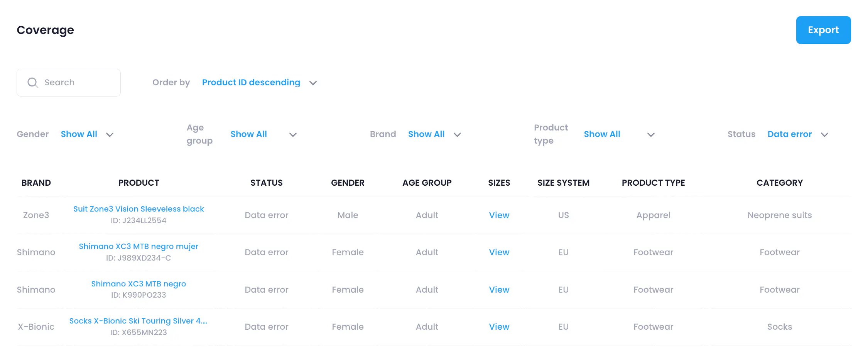Click the search magnifier icon
Screen dimensions: 868x349
pyautogui.click(x=33, y=83)
